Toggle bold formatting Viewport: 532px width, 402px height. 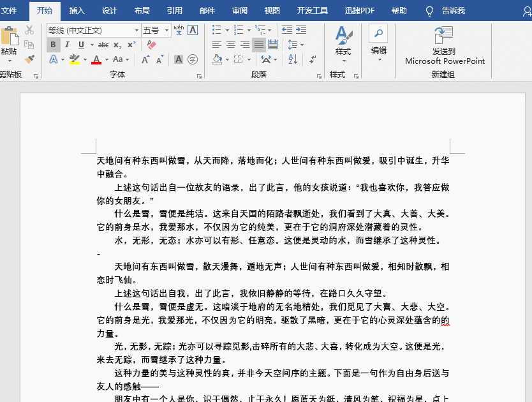53,45
